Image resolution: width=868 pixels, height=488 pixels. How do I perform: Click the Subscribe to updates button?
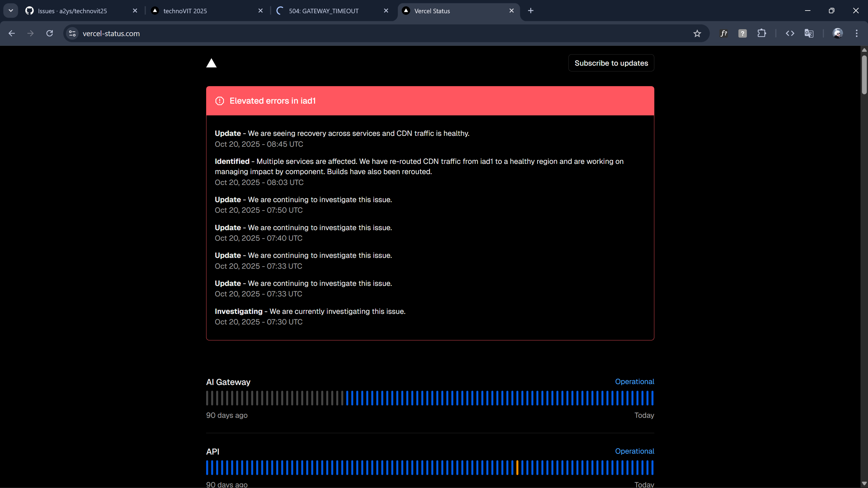(x=611, y=63)
